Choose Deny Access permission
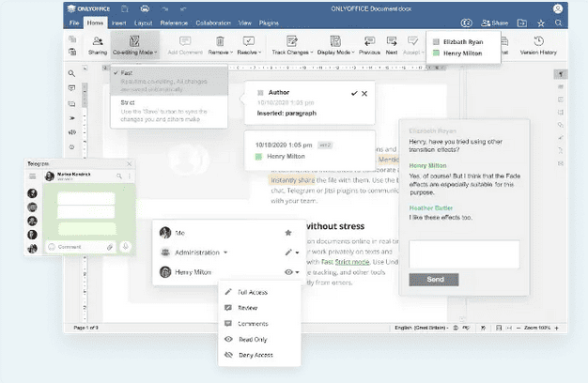588x383 pixels. pos(259,355)
